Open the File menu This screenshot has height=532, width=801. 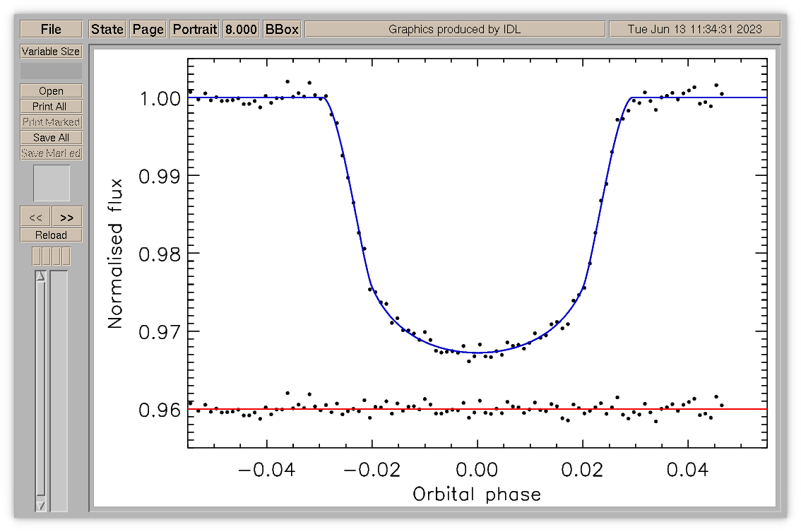pyautogui.click(x=51, y=29)
